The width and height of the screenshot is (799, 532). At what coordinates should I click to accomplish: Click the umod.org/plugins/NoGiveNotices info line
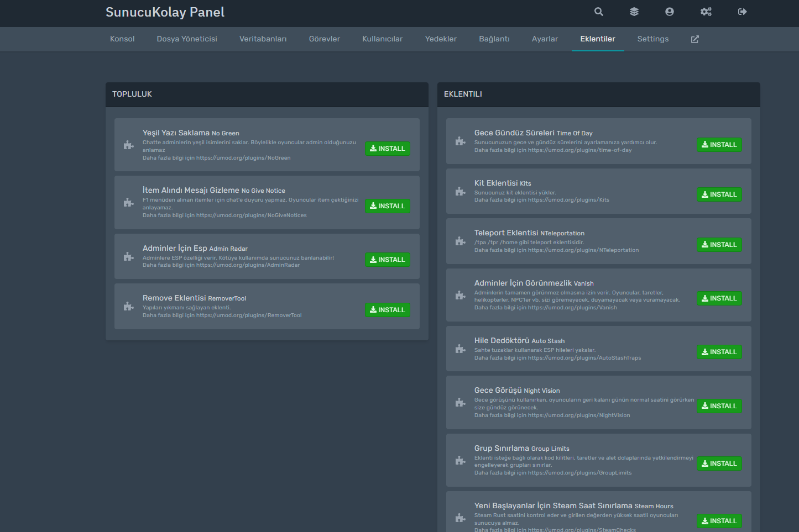224,215
